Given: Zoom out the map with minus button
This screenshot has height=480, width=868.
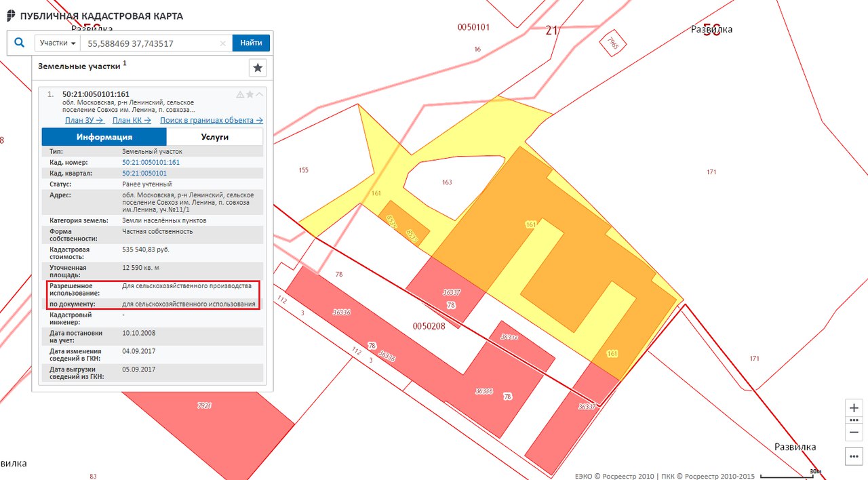Looking at the screenshot, I should coord(854,433).
